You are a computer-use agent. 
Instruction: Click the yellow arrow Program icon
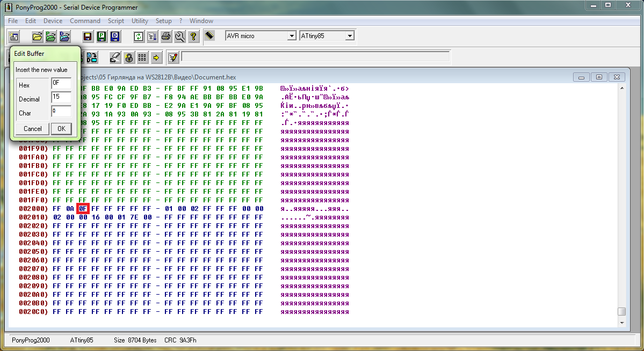click(x=156, y=58)
